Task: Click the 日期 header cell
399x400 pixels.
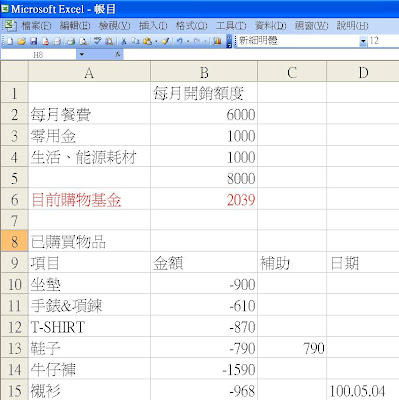Action: pyautogui.click(x=363, y=263)
